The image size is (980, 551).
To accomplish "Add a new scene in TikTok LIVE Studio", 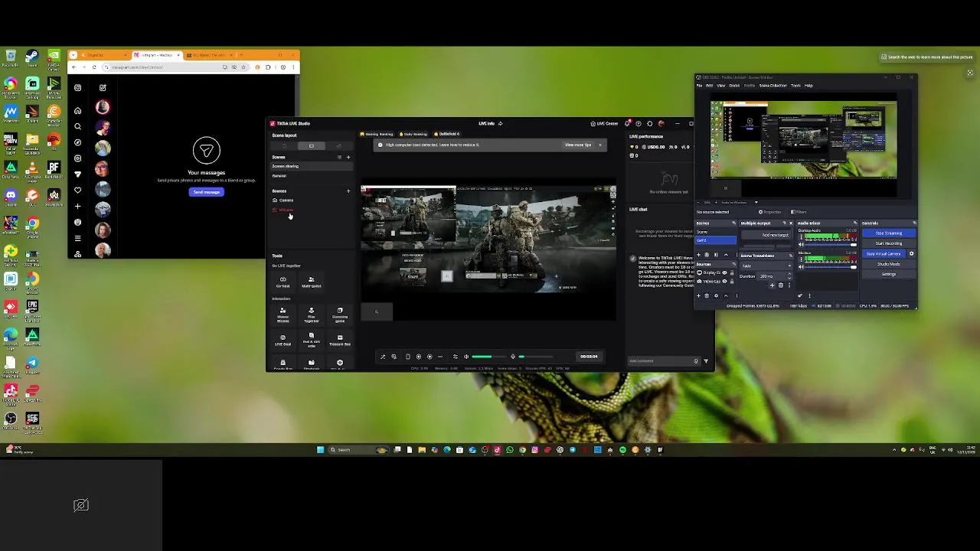I will click(348, 157).
